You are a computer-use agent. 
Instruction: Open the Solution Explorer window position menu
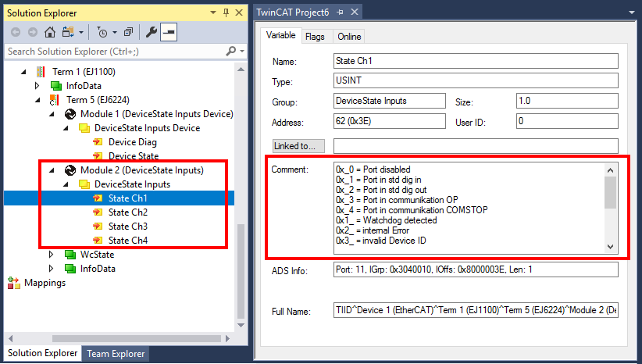[213, 12]
